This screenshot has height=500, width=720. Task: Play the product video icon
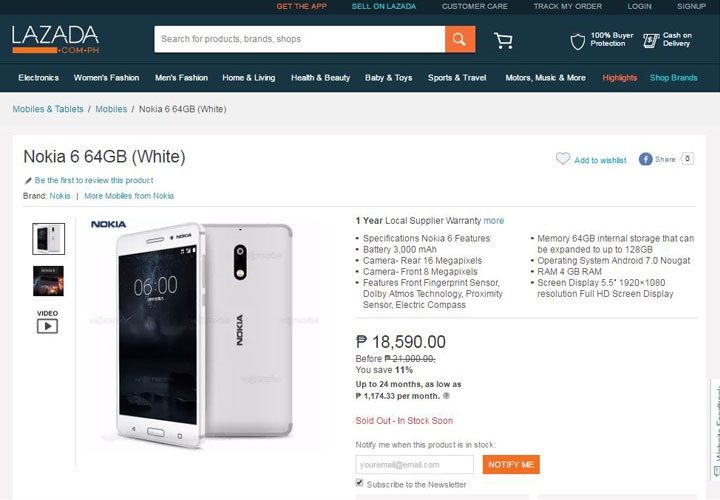(x=47, y=324)
